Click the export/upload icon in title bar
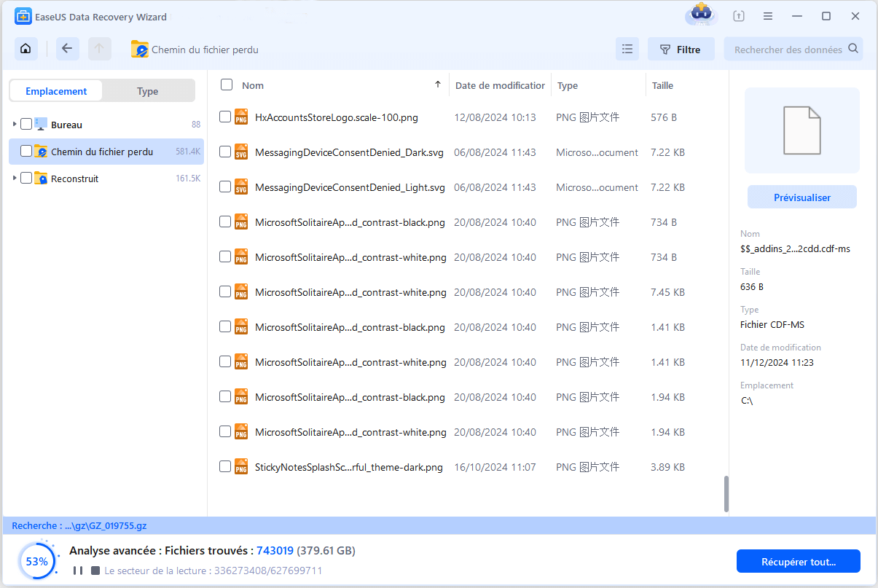 coord(739,16)
